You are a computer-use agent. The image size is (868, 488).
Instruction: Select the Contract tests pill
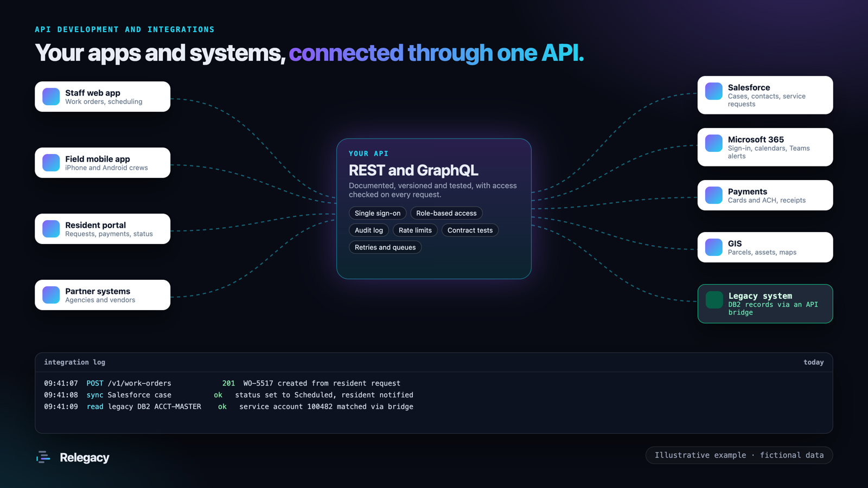470,230
